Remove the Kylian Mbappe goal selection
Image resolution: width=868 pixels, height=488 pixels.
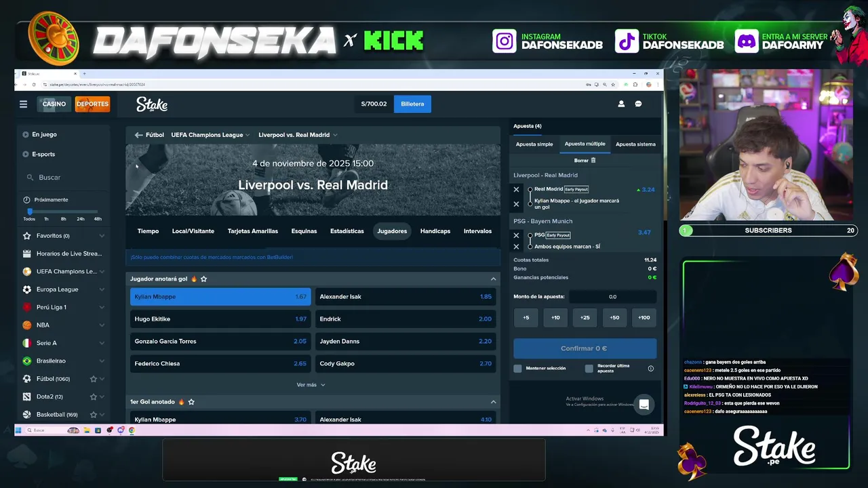tap(516, 204)
